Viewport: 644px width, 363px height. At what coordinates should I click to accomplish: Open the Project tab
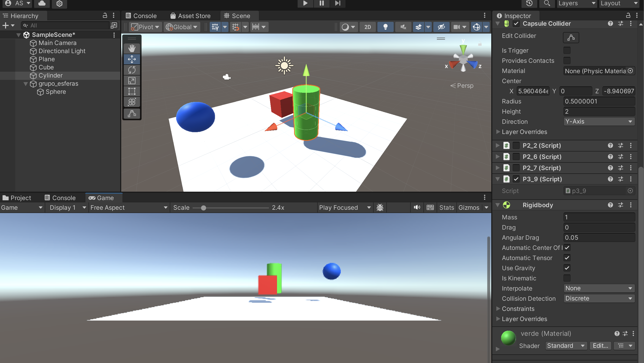pyautogui.click(x=17, y=198)
